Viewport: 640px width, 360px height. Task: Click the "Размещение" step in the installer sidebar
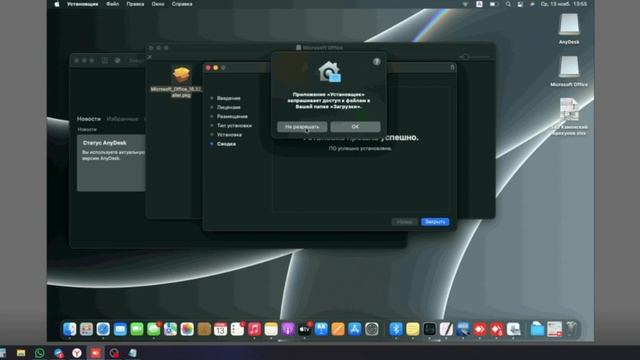click(x=232, y=116)
